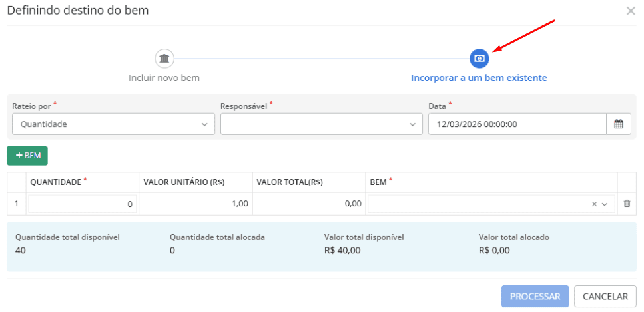The height and width of the screenshot is (312, 644).
Task: Click the money icon step for incorporating
Action: tap(479, 59)
